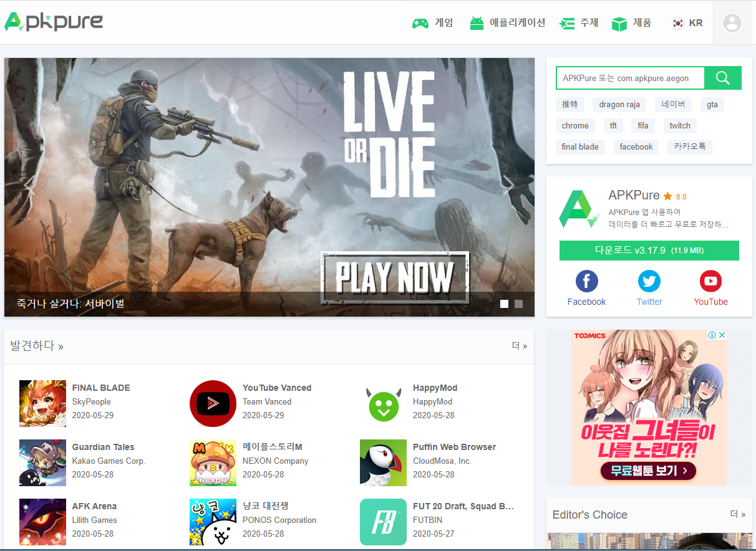Select the gta search tag
The width and height of the screenshot is (756, 551).
tap(712, 104)
